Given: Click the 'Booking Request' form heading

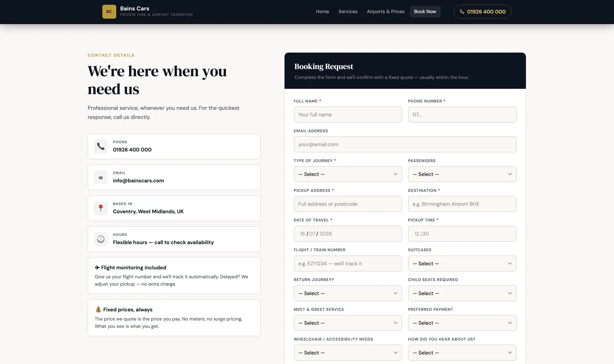Looking at the screenshot, I should (324, 66).
